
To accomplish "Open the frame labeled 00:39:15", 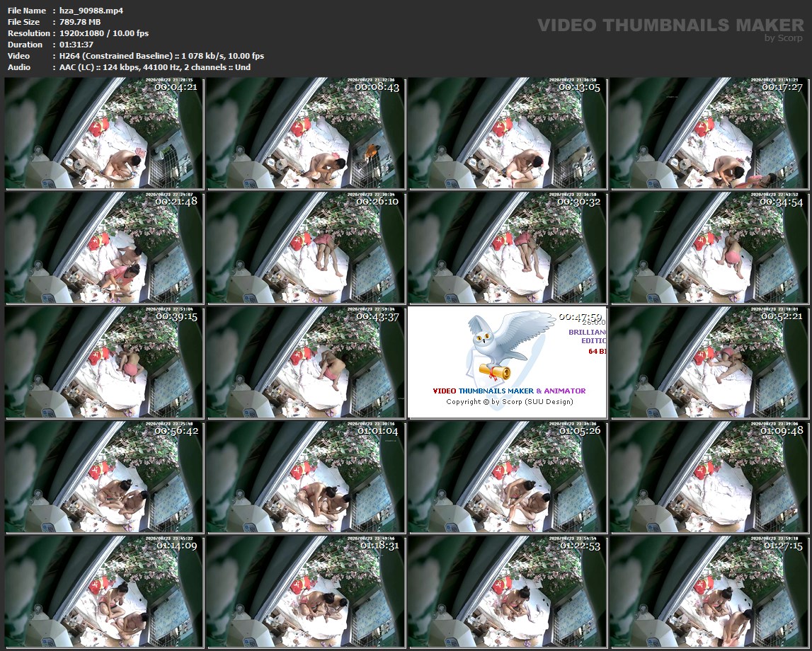I will (x=103, y=362).
